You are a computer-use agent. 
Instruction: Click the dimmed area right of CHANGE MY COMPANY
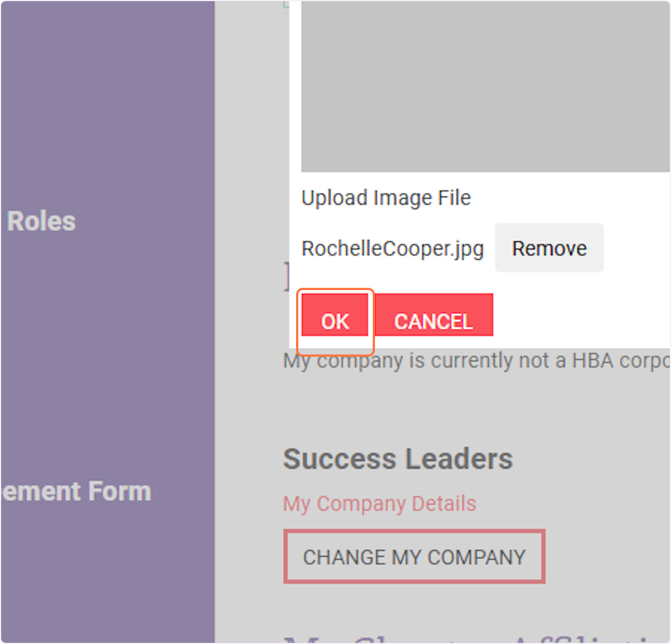608,557
